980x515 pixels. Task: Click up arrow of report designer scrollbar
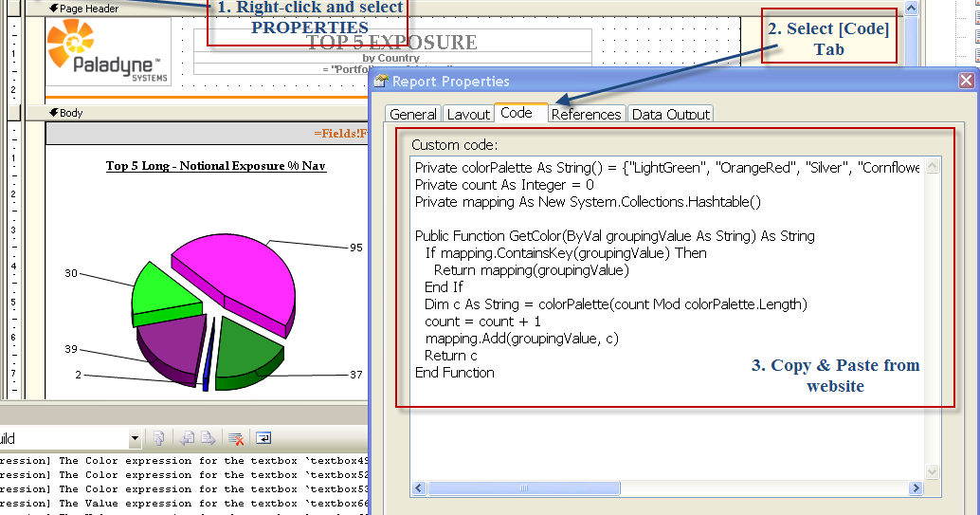pos(911,9)
